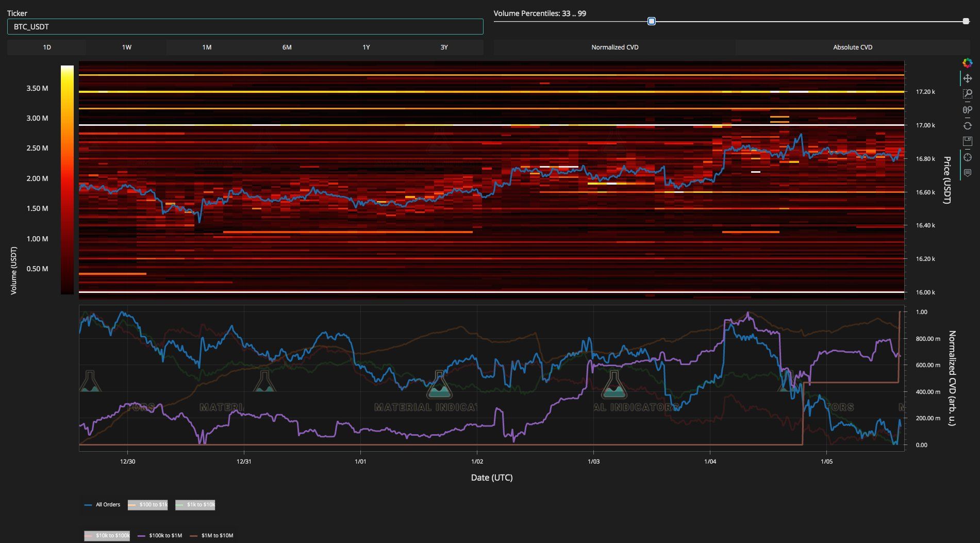Enable the Wheel Zoom tool
Image resolution: width=980 pixels, height=543 pixels.
click(968, 109)
